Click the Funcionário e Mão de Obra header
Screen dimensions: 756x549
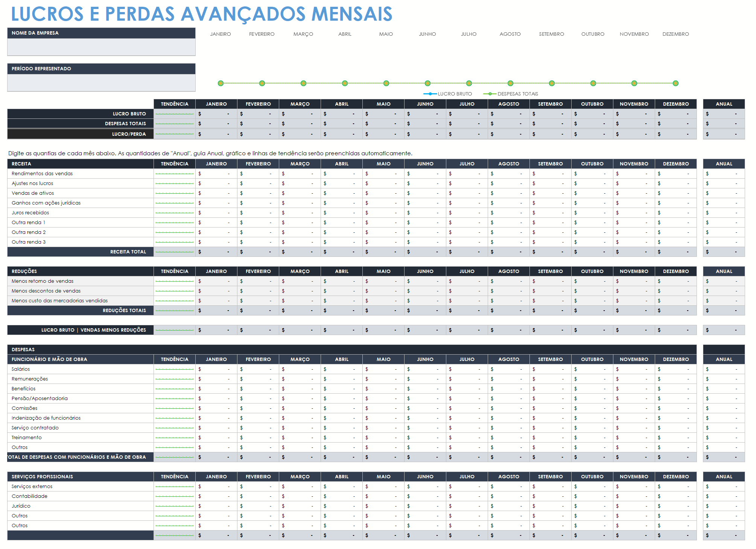(x=81, y=359)
